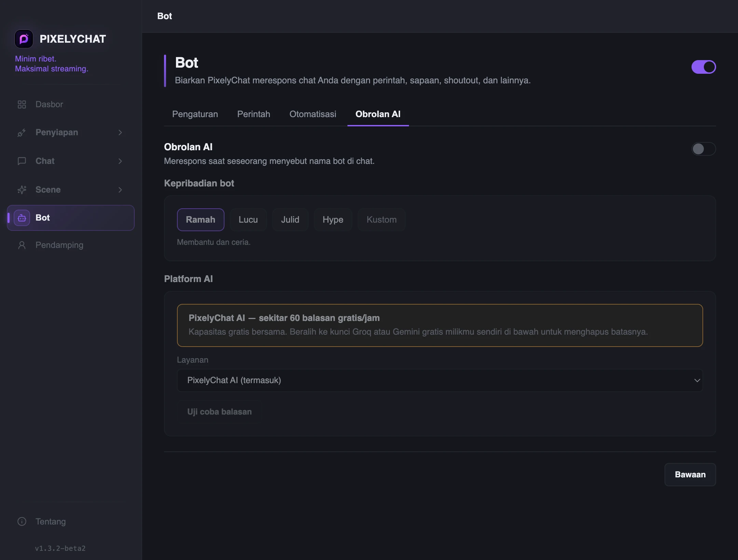Screen dimensions: 738x560
Task: Click the 'Kepribadian bot' heading
Action: point(199,183)
